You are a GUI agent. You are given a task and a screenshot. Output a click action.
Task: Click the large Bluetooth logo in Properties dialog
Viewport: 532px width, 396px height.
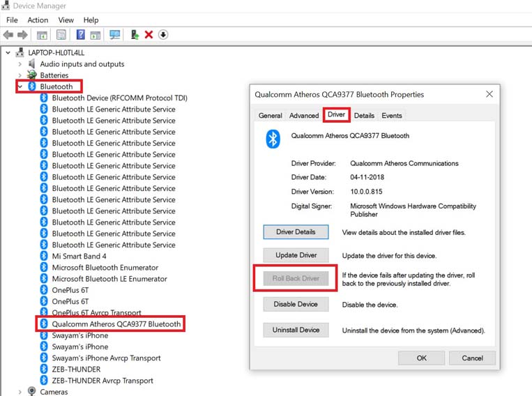point(273,139)
